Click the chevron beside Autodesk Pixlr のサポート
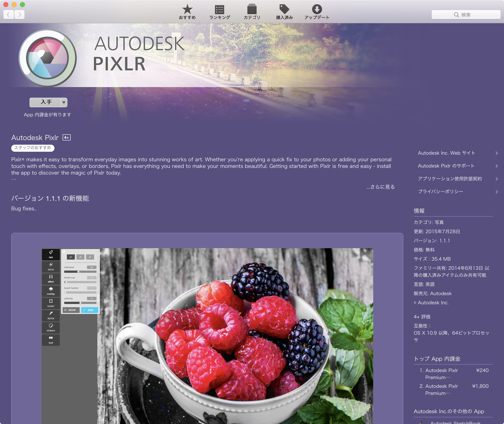The width and height of the screenshot is (504, 424). click(497, 166)
